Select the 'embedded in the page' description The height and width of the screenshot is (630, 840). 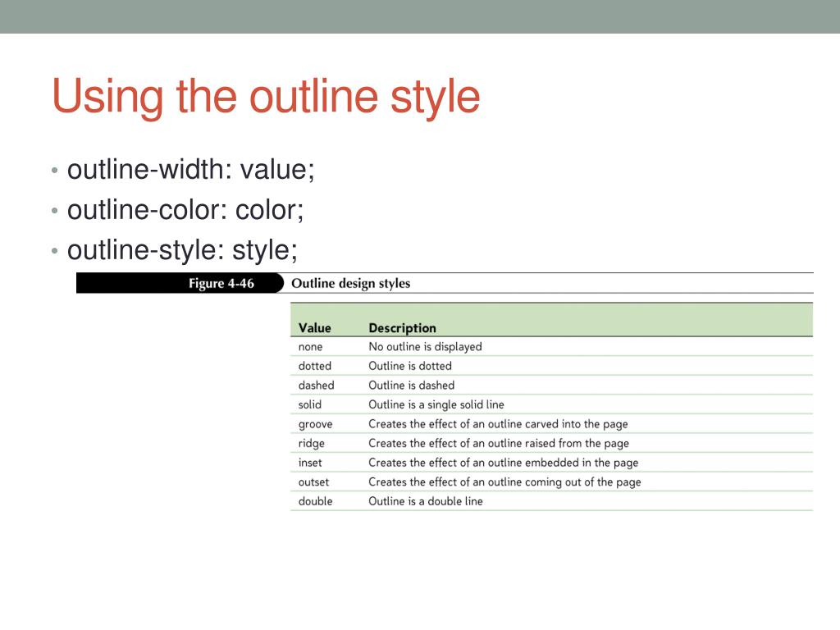[x=504, y=463]
